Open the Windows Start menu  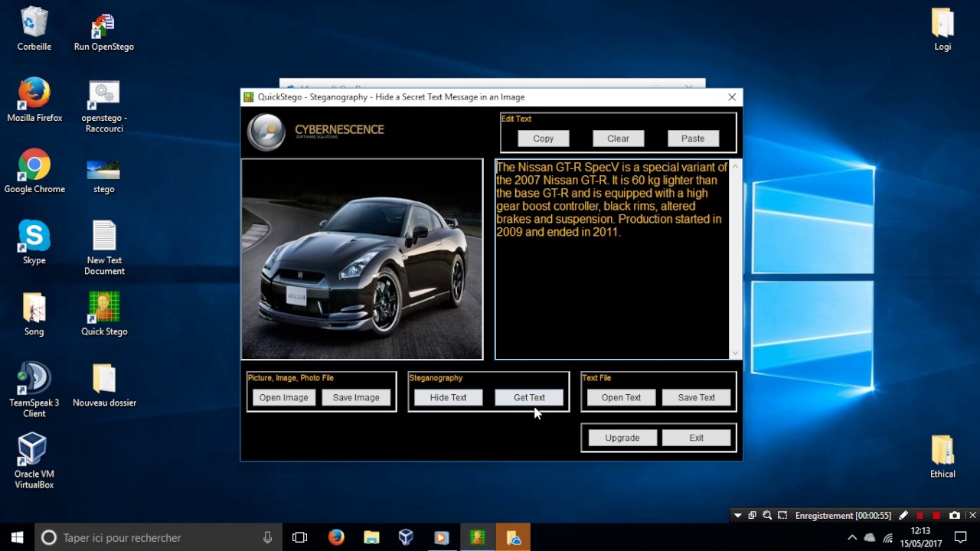click(x=17, y=538)
